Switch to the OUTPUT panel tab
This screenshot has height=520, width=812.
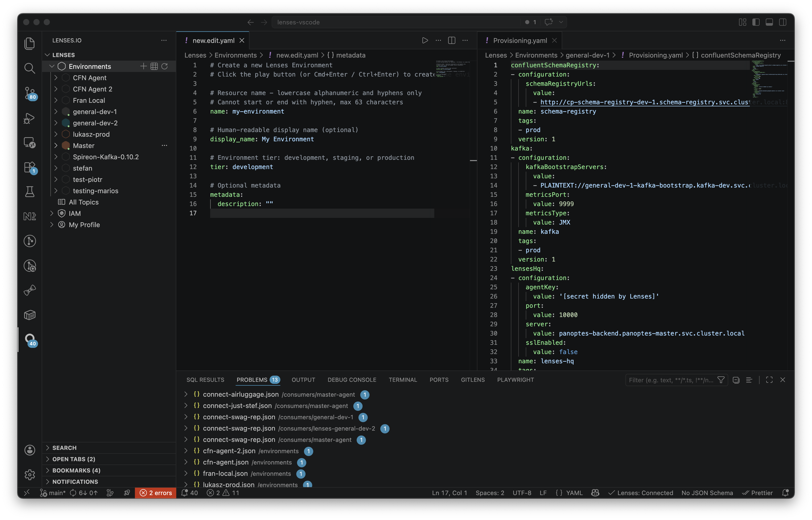pyautogui.click(x=303, y=380)
